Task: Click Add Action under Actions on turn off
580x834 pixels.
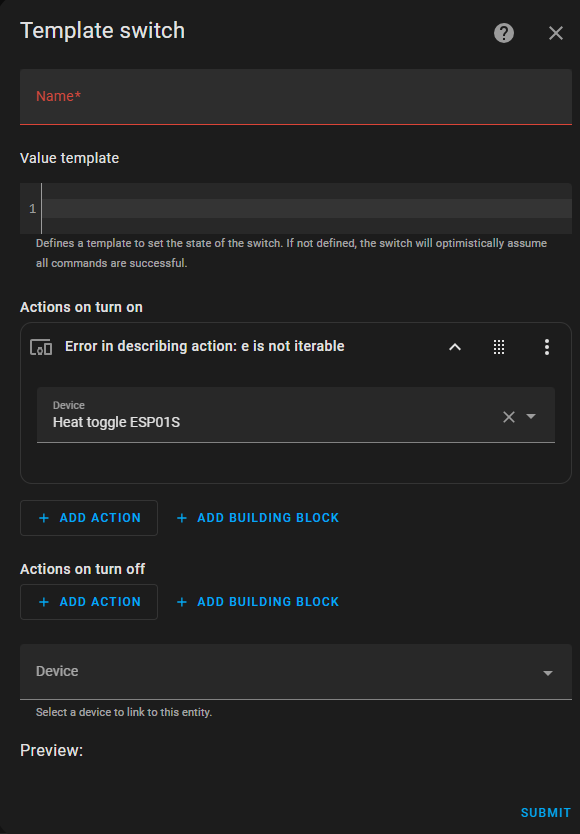Action: point(89,602)
